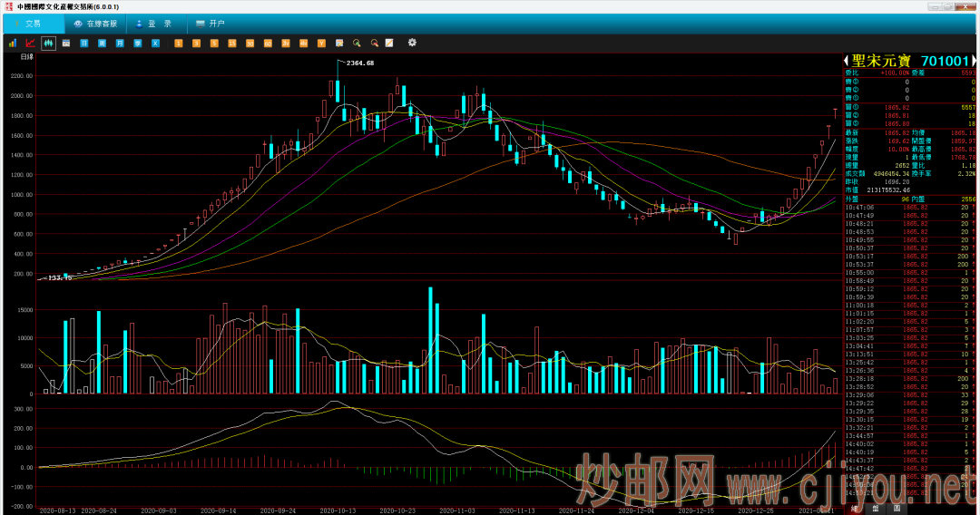Select first bottom tab of quote panel

coord(855,509)
